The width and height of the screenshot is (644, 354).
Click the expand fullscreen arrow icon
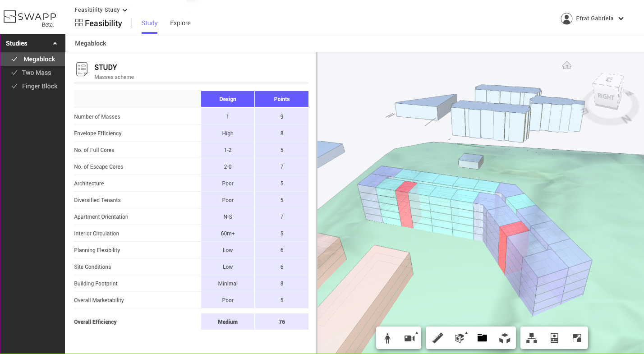click(x=577, y=338)
